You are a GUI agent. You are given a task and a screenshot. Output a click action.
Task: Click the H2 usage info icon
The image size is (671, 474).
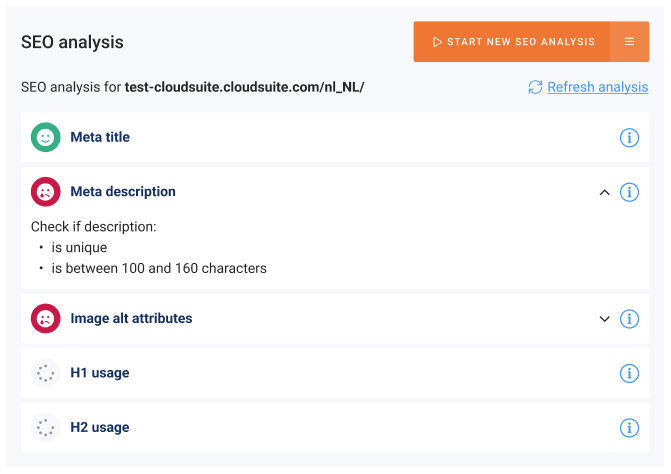[x=629, y=428]
